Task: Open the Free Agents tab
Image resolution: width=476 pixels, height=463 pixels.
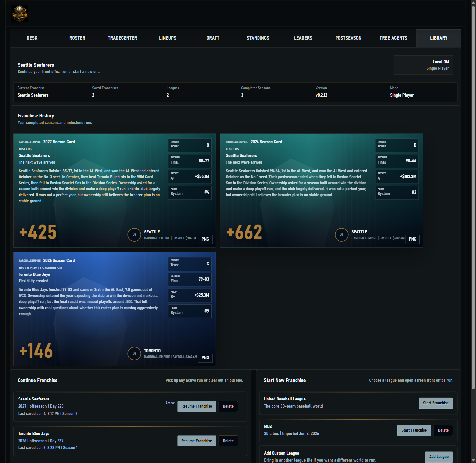Action: [x=393, y=38]
